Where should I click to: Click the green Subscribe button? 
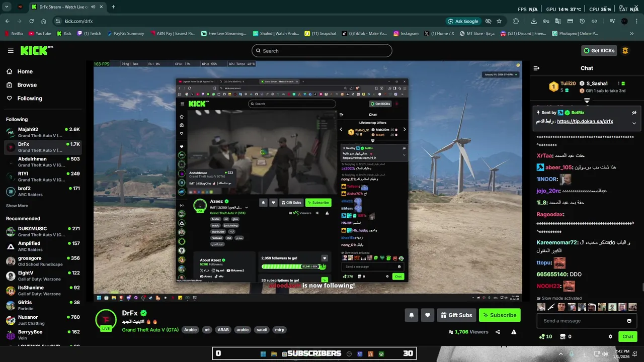500,315
